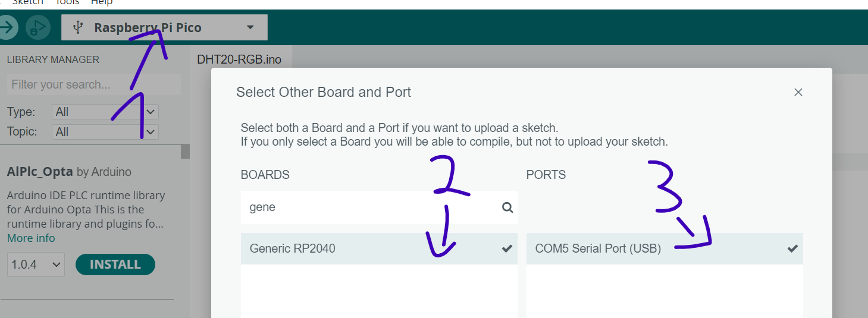Click checkmark next to COM5 Serial Port
Image resolution: width=868 pixels, height=318 pixels.
pos(792,248)
